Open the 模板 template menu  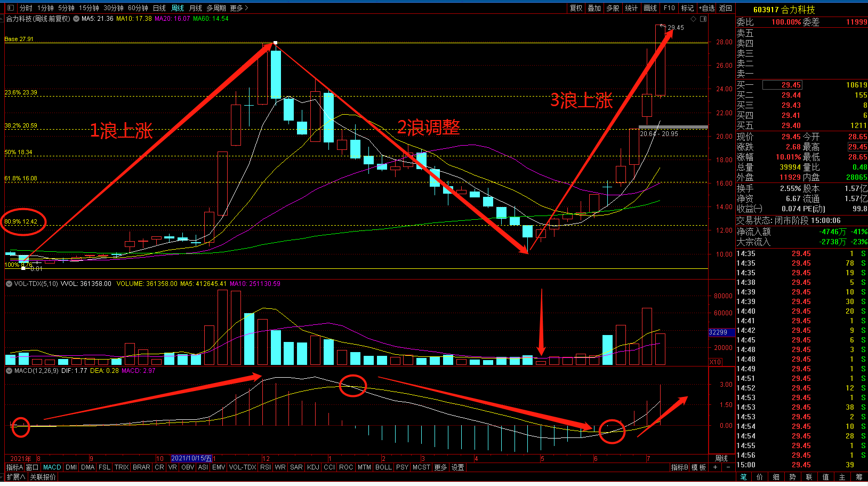[699, 467]
